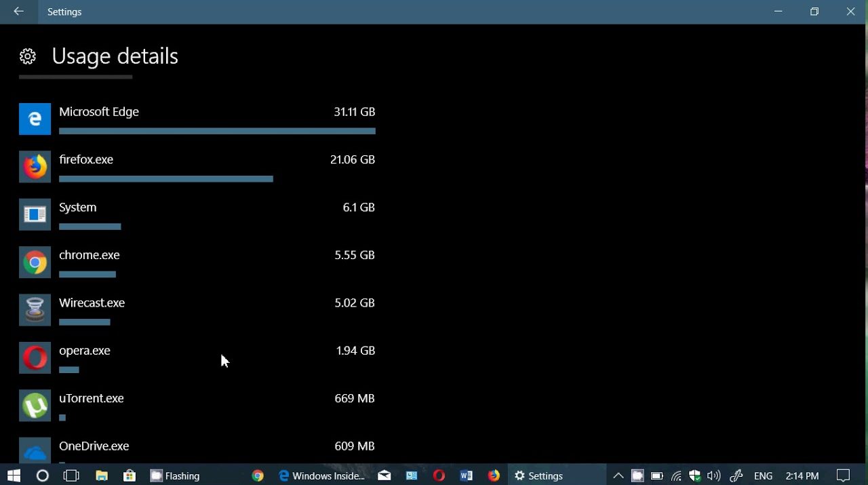Select the firefox.exe entry name

(x=86, y=159)
